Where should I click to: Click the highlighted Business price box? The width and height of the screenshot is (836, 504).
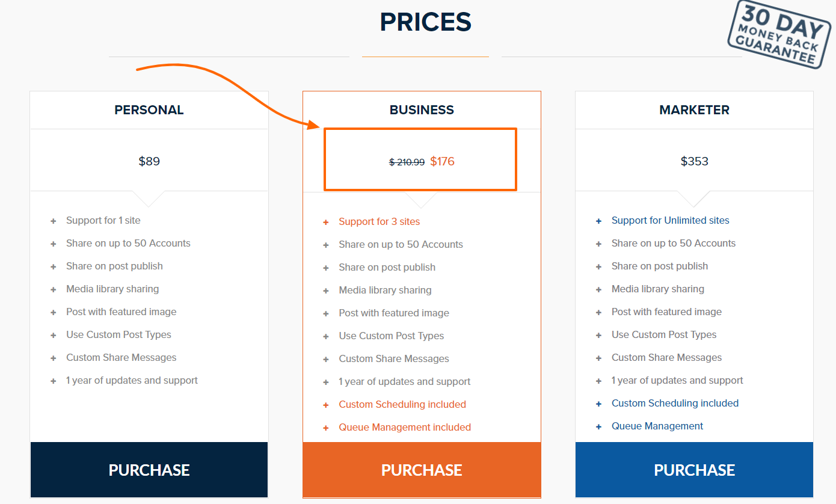(x=420, y=159)
